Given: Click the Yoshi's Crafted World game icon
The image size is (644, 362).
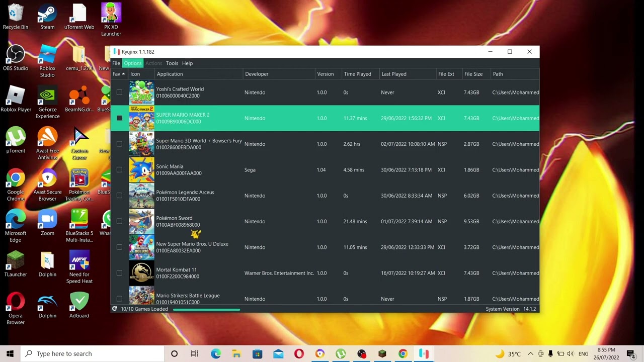Looking at the screenshot, I should click(141, 93).
